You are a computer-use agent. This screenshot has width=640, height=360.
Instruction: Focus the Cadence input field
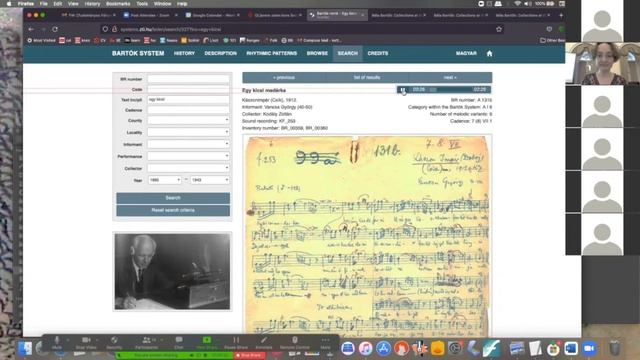tap(188, 110)
